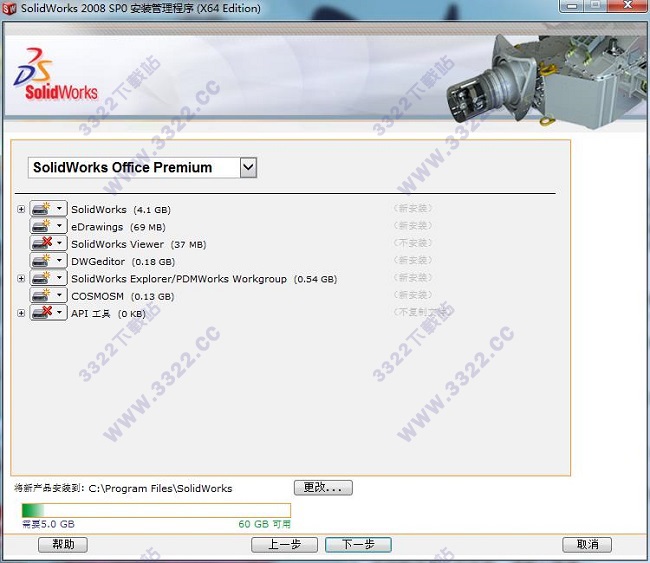Open install options arrow for DWGeditor
The width and height of the screenshot is (650, 563).
coord(60,261)
